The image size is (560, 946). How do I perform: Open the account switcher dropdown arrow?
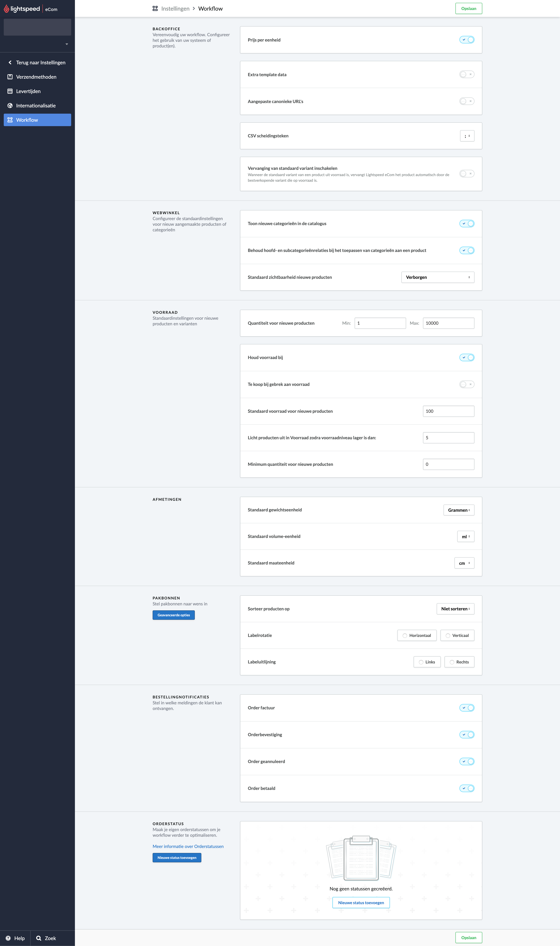[67, 44]
